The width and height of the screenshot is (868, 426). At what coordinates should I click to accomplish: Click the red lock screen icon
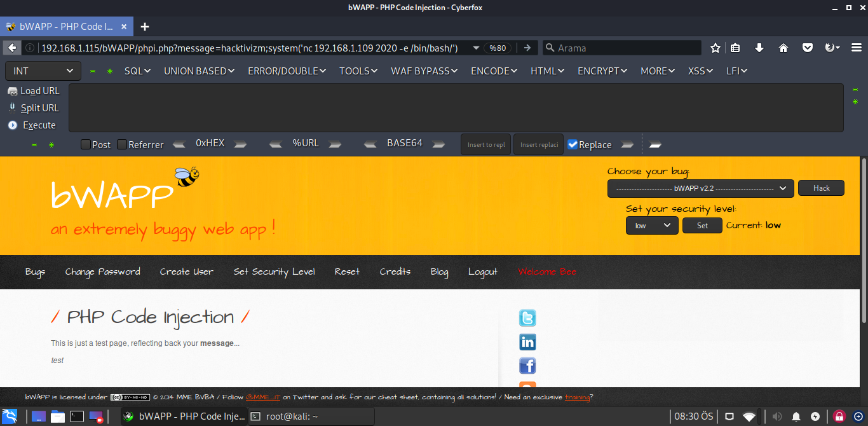pos(839,417)
